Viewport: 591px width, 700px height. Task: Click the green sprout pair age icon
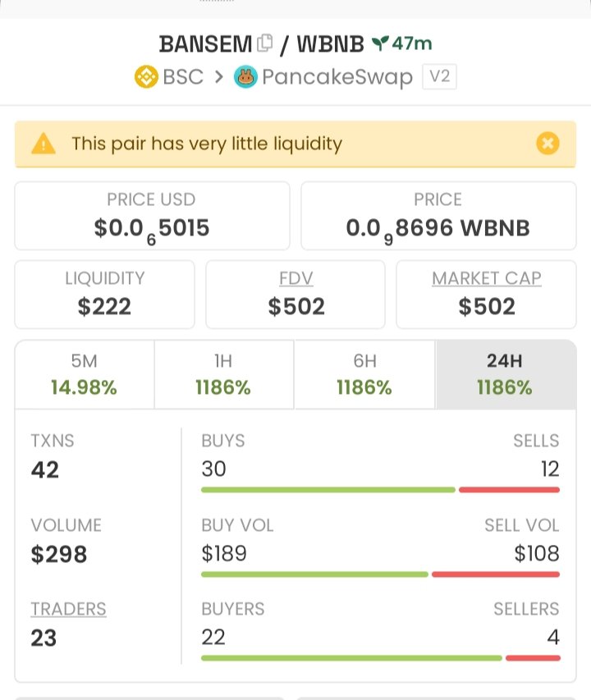click(380, 43)
